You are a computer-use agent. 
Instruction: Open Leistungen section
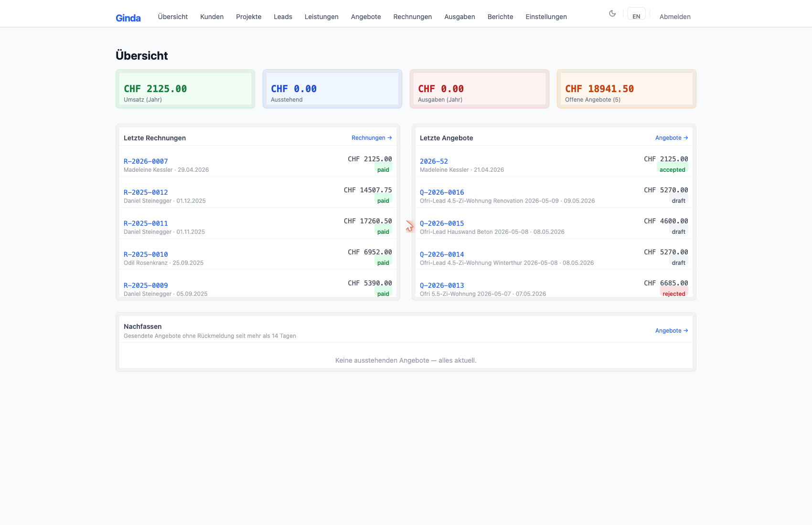(x=321, y=17)
